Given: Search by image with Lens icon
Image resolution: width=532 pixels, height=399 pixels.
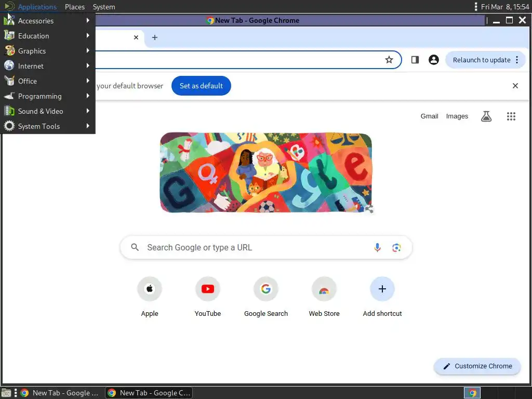Looking at the screenshot, I should pos(396,248).
